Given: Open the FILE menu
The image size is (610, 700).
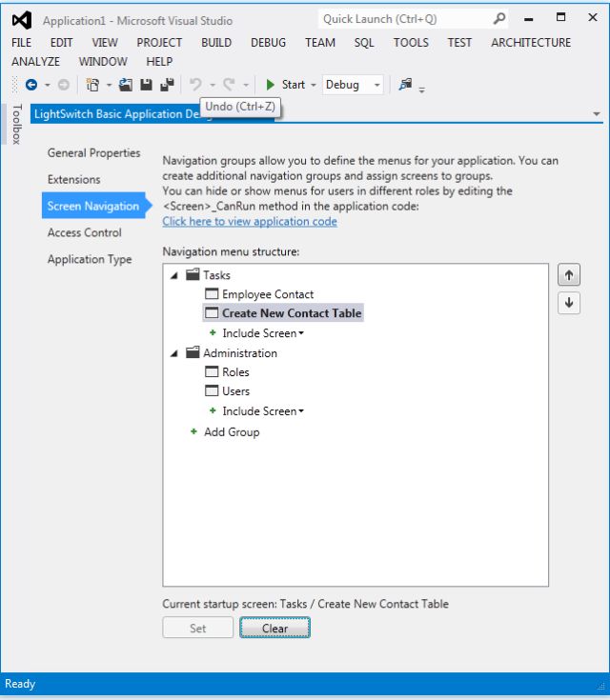Looking at the screenshot, I should (x=22, y=43).
